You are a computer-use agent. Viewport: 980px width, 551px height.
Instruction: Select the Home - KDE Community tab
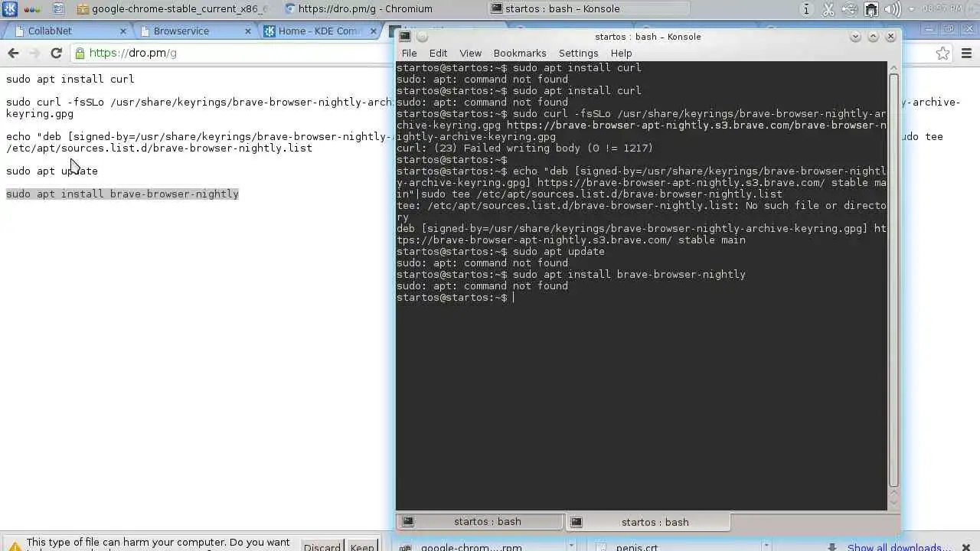[320, 31]
